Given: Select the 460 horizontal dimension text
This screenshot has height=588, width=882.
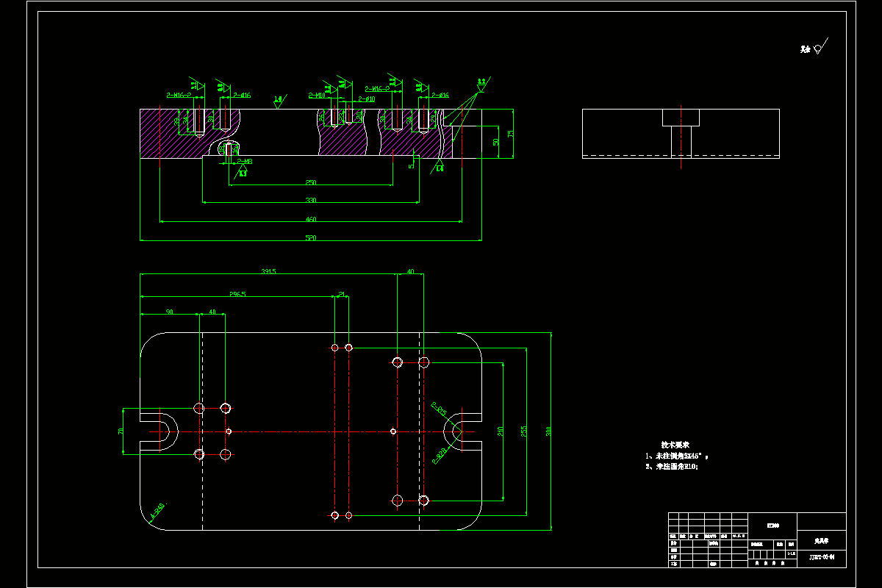Looking at the screenshot, I should coord(311,219).
